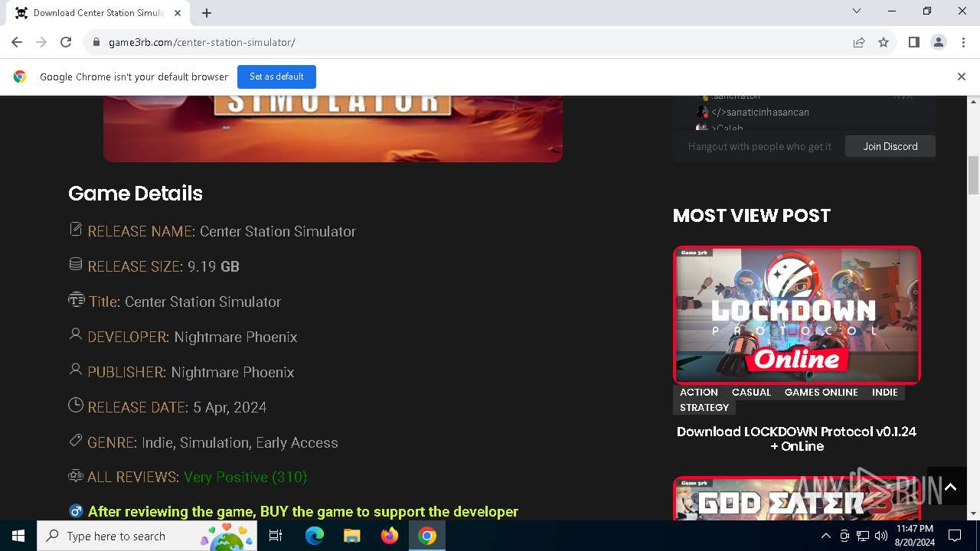Click the RELEASE DATE clock icon
Viewport: 980px width, 551px height.
[x=76, y=405]
